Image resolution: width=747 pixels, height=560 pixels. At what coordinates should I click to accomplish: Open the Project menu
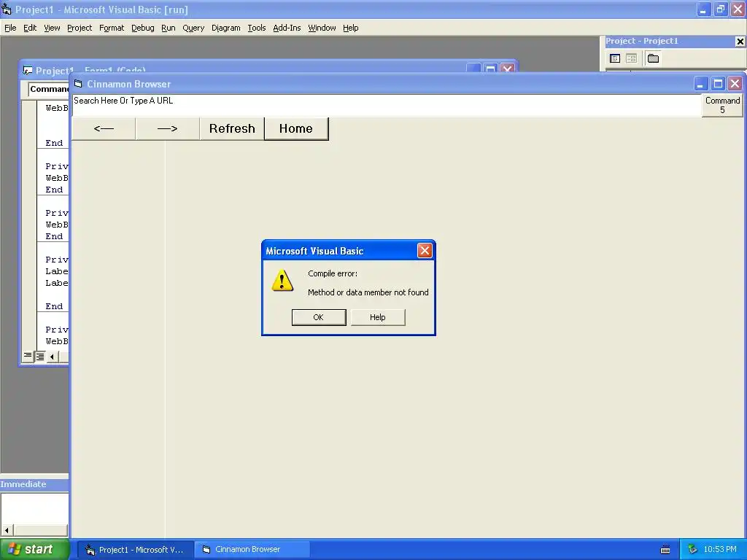79,28
